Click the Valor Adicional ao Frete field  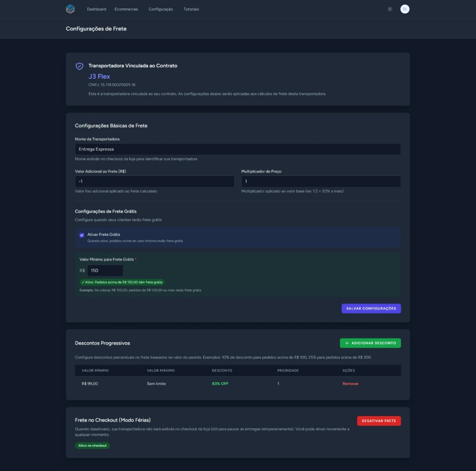coord(154,181)
